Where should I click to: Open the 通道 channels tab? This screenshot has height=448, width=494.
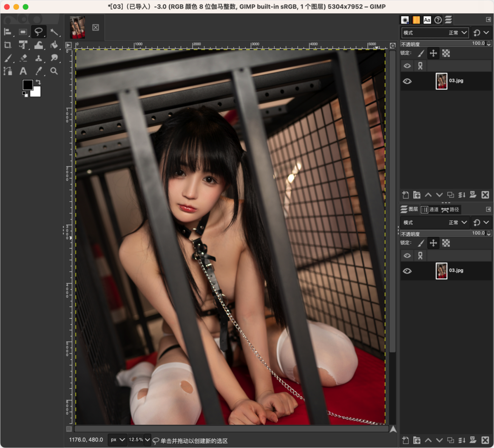pyautogui.click(x=430, y=209)
